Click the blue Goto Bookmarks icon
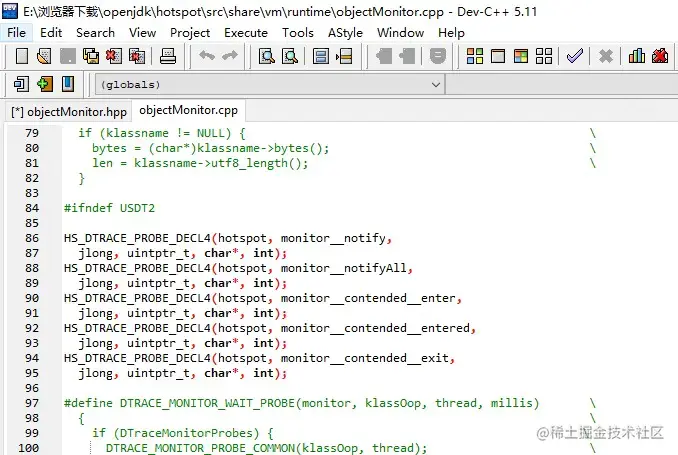 pyautogui.click(x=68, y=84)
